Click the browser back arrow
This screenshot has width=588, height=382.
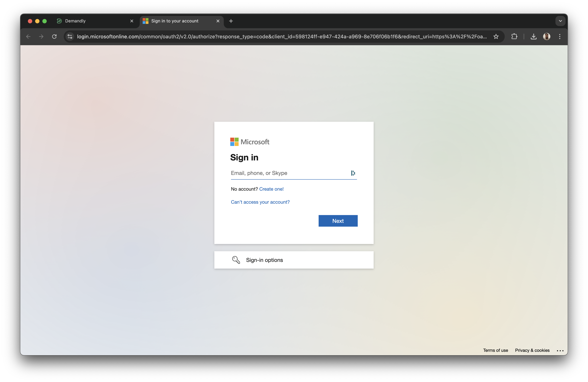pos(28,37)
